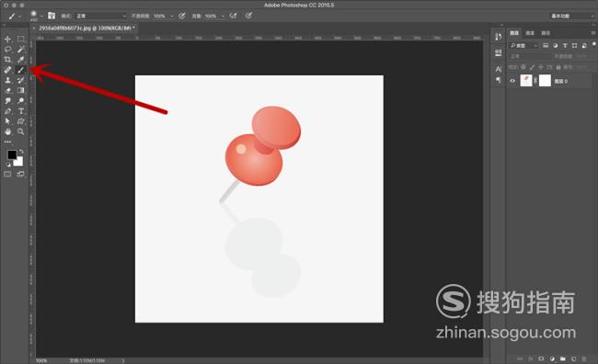
Task: Open the tool preset picker in options bar
Action: 14,16
